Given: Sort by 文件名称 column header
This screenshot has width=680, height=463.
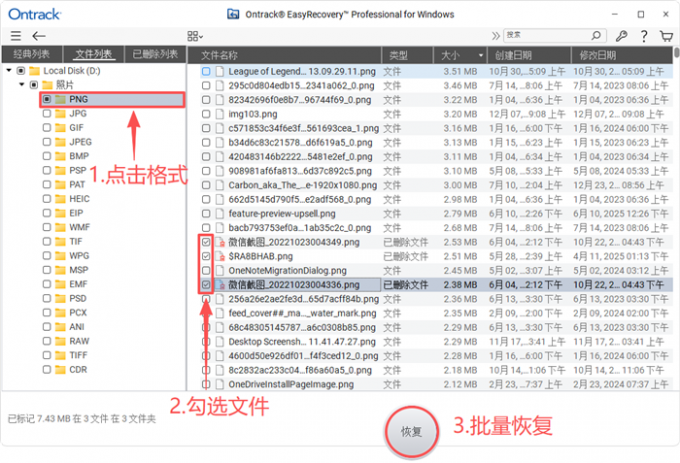Looking at the screenshot, I should 284,55.
